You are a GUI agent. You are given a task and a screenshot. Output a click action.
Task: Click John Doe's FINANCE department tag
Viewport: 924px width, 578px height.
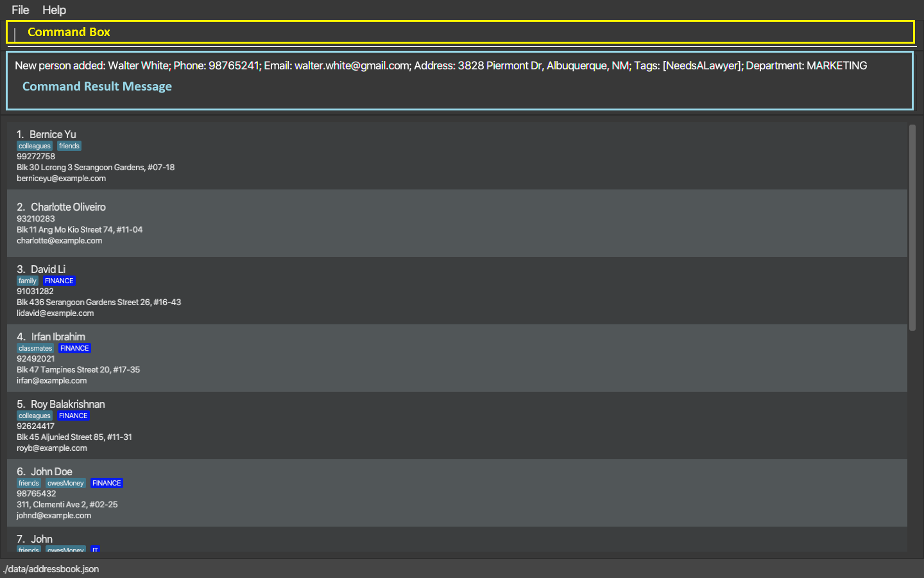[x=107, y=483]
